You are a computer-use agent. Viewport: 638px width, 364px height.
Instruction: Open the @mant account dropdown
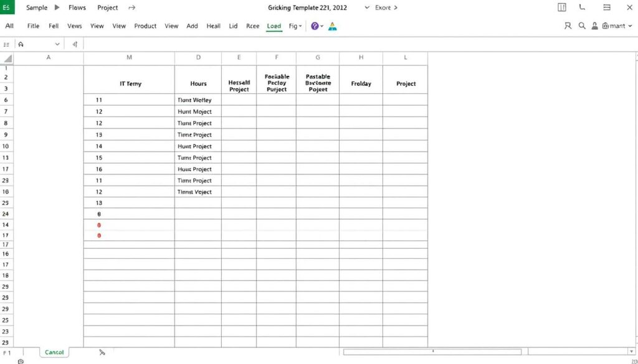[x=617, y=26]
